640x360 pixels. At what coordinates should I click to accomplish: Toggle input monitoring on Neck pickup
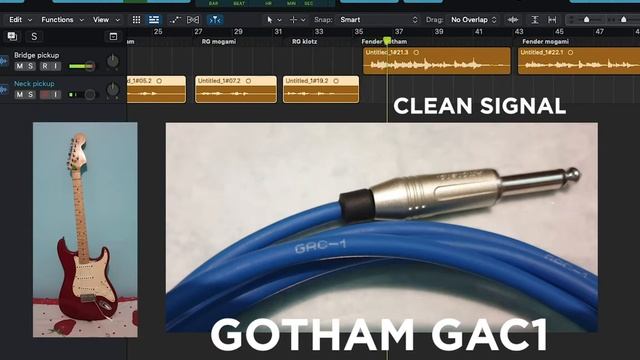coord(56,95)
